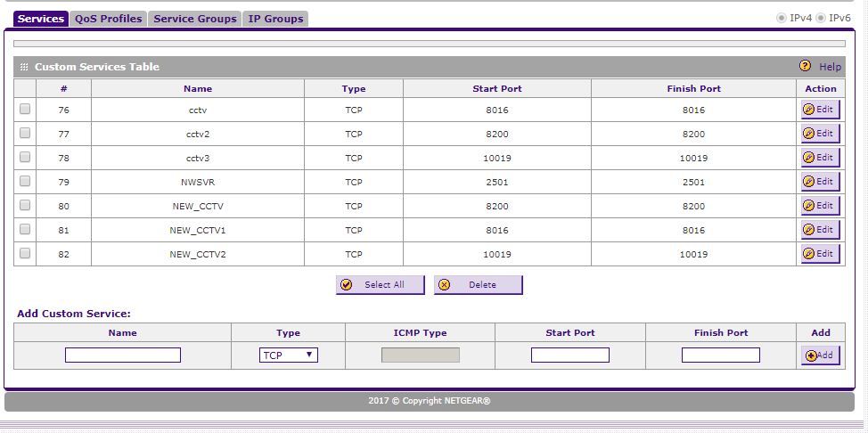
Task: Click Select All checkmark button
Action: click(x=380, y=285)
